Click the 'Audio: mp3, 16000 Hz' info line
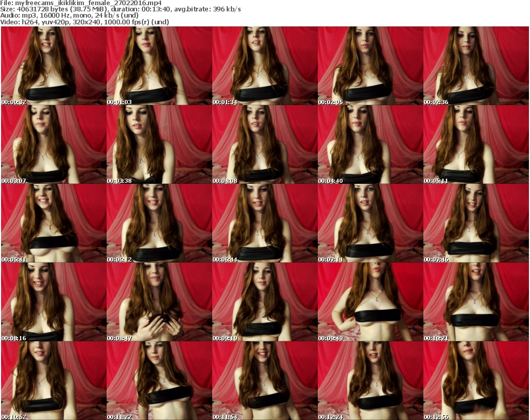Screen dimensions: 530x420 coord(69,16)
